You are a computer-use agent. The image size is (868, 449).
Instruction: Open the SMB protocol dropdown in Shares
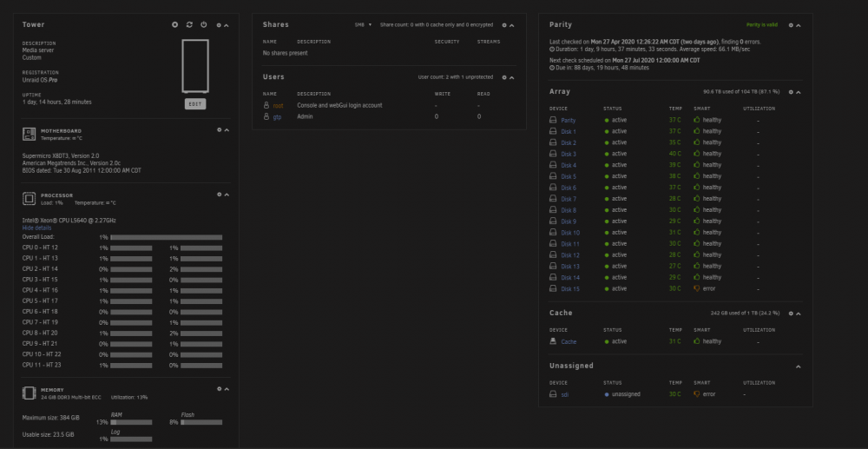[x=363, y=25]
